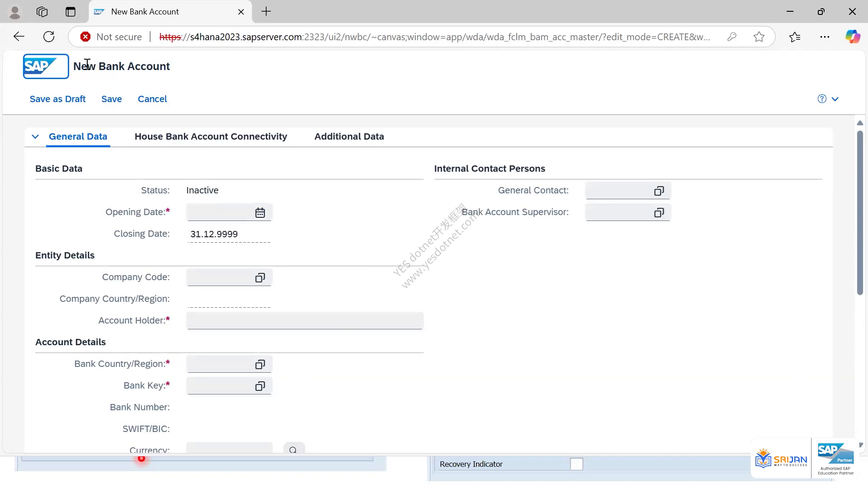Screen dimensions: 868x488
Task: Collapse the General Data section chevron
Action: (35, 136)
